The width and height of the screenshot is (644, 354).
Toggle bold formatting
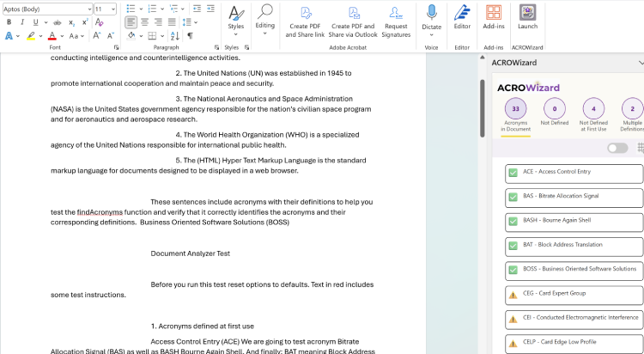pyautogui.click(x=9, y=22)
